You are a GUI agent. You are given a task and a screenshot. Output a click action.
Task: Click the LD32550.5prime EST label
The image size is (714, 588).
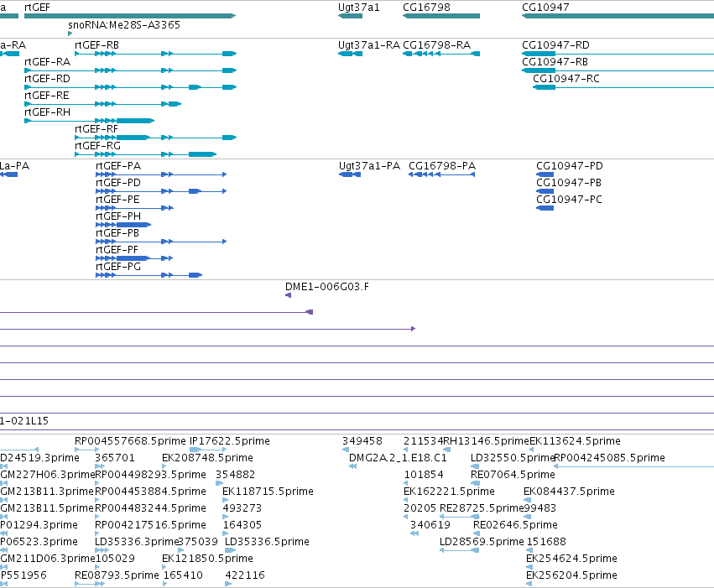coord(513,458)
